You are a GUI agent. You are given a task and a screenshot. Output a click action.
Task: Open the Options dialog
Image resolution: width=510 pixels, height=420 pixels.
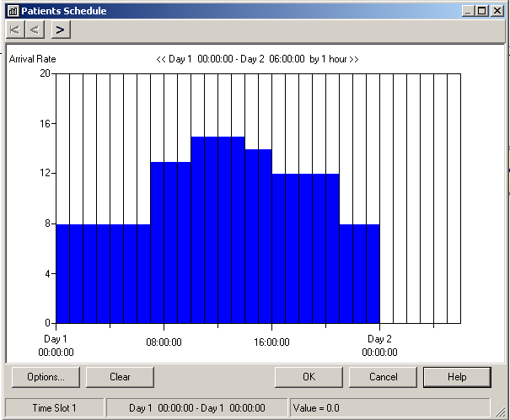point(46,377)
